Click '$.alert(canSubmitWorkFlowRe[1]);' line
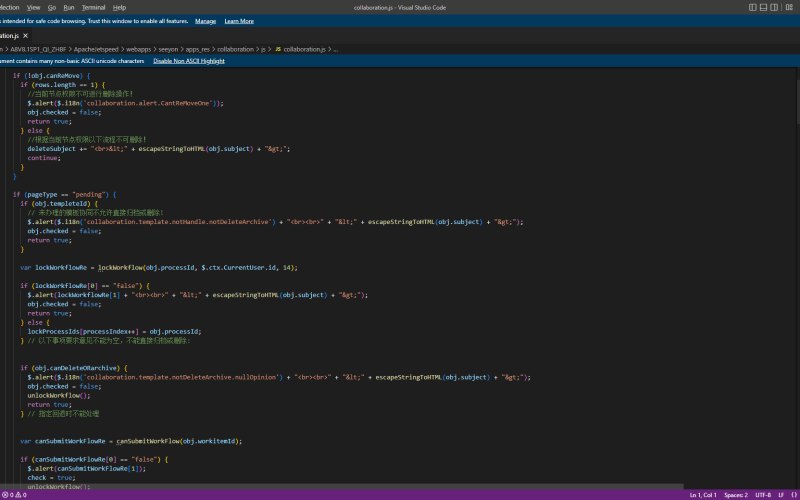Image resolution: width=800 pixels, height=500 pixels. point(87,468)
